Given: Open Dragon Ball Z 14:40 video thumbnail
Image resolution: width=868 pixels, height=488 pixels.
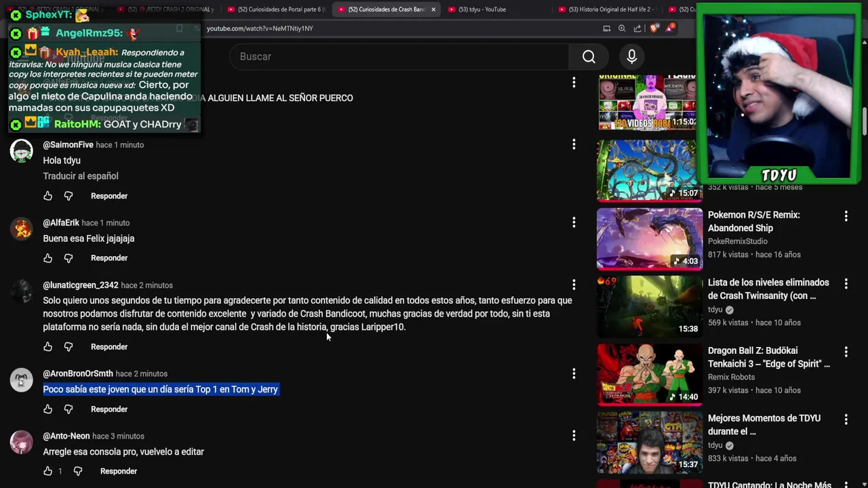Looking at the screenshot, I should coord(650,374).
